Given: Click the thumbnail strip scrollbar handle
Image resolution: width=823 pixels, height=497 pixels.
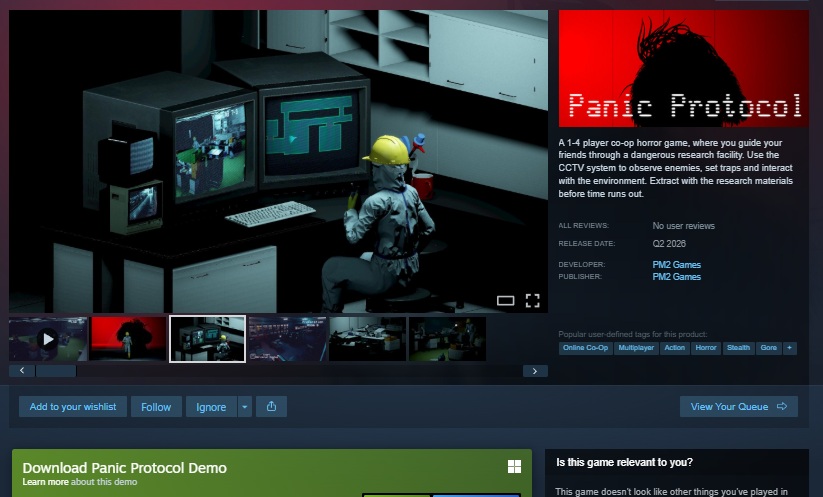Looking at the screenshot, I should click(56, 371).
